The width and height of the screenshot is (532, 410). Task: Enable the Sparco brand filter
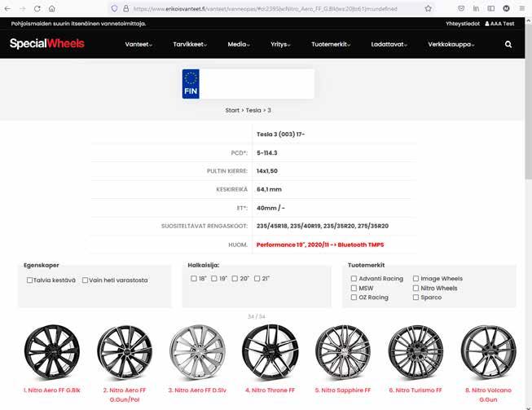(x=415, y=297)
